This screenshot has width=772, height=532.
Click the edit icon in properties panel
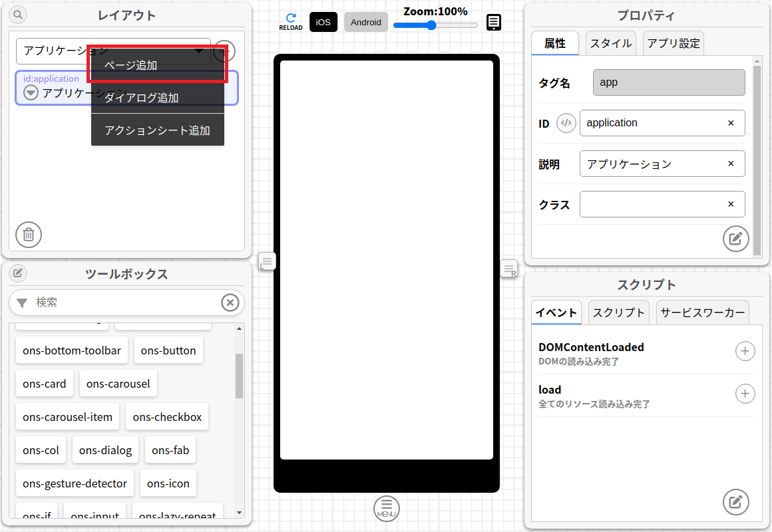735,239
